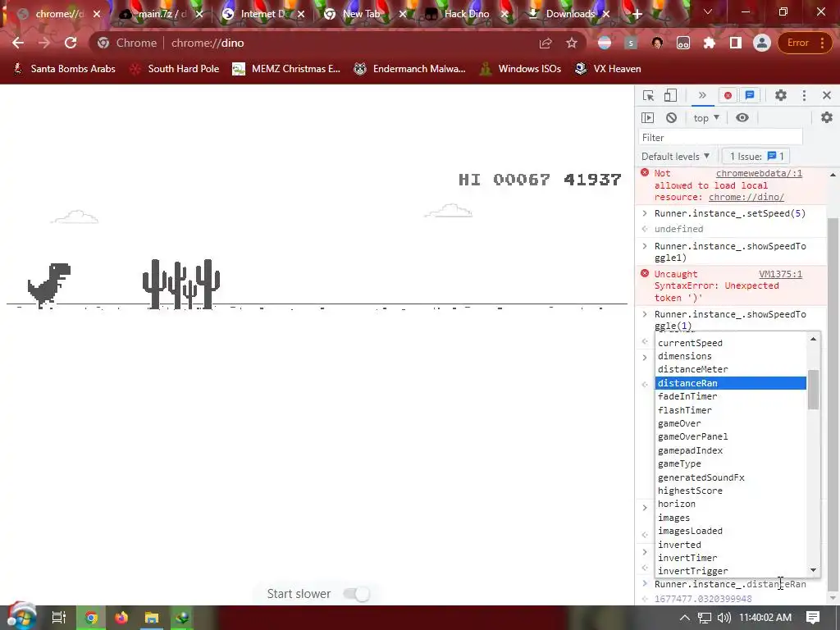
Task: Open the chromewebdata/:1 source link
Action: (x=759, y=173)
